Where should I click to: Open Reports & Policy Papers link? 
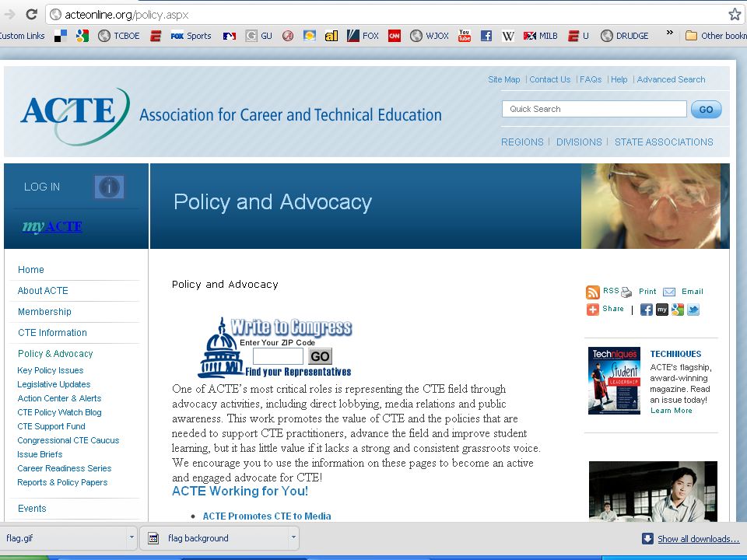click(x=62, y=482)
